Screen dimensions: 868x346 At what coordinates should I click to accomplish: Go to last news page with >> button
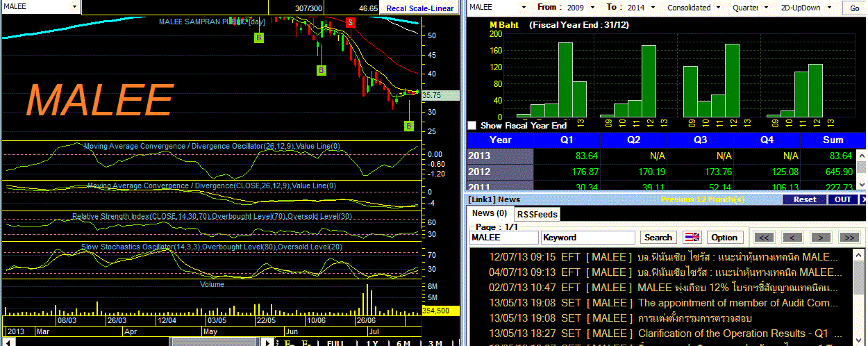pyautogui.click(x=849, y=237)
